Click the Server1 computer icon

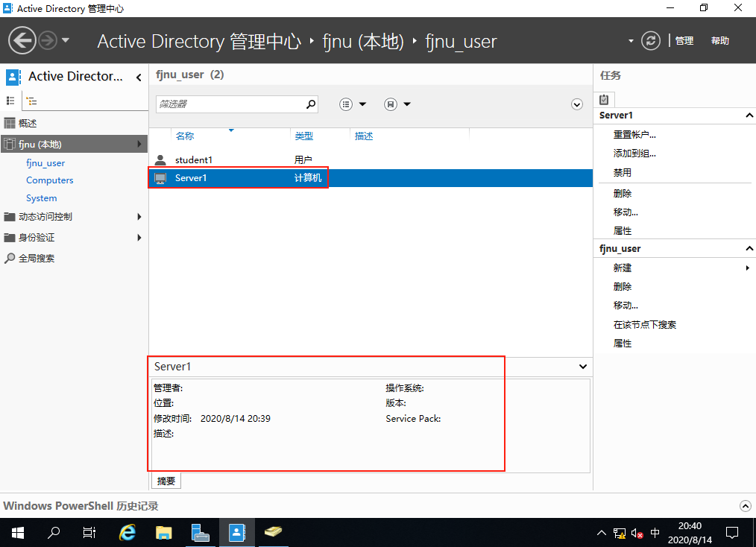click(x=160, y=178)
